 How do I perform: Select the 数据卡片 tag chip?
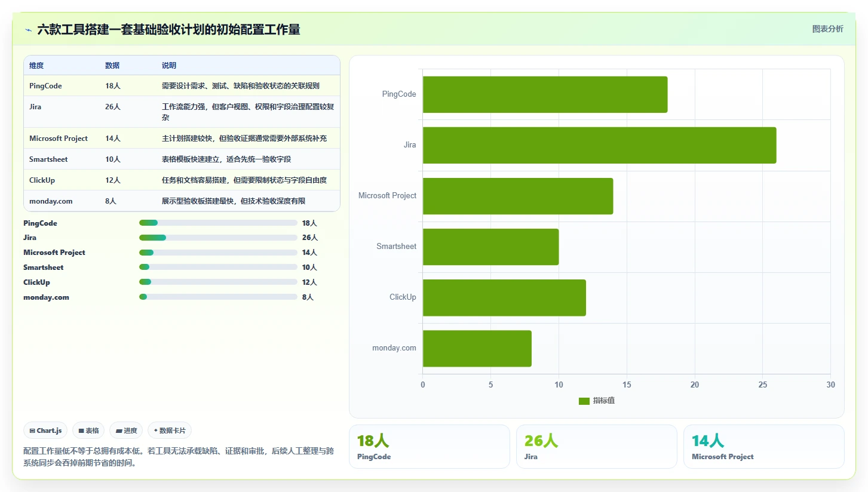[x=169, y=430]
